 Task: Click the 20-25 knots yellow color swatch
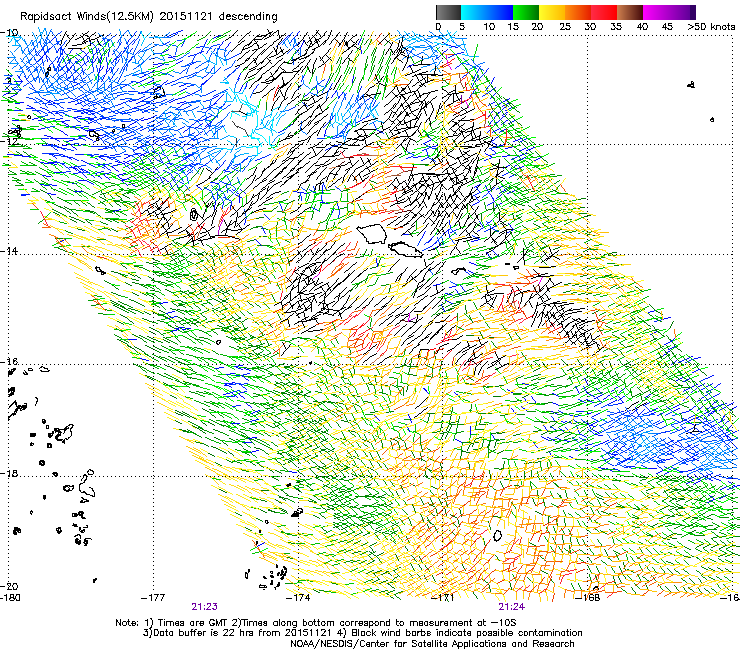(x=552, y=12)
